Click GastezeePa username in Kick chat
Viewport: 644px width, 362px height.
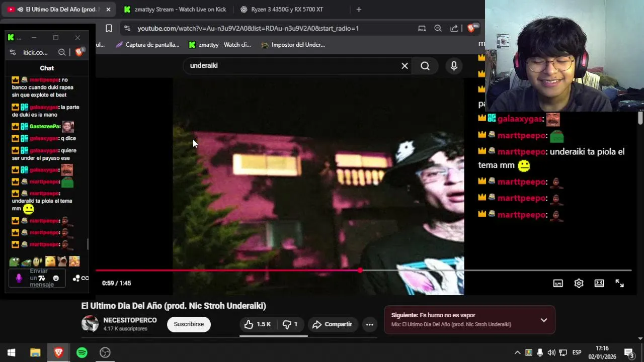pyautogui.click(x=45, y=127)
